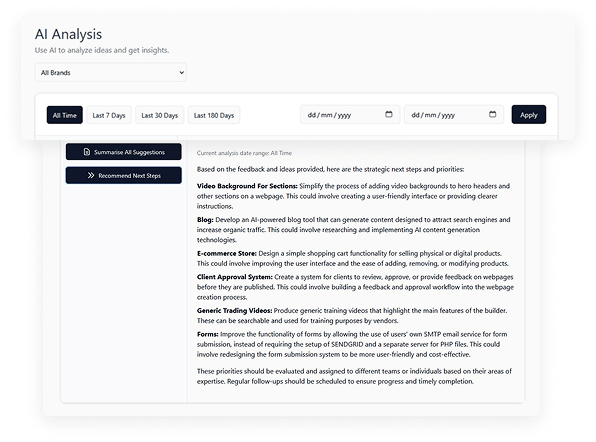Image resolution: width=596 pixels, height=442 pixels.
Task: Click double-chevron icon on Recommend Next Steps
Action: [x=90, y=176]
